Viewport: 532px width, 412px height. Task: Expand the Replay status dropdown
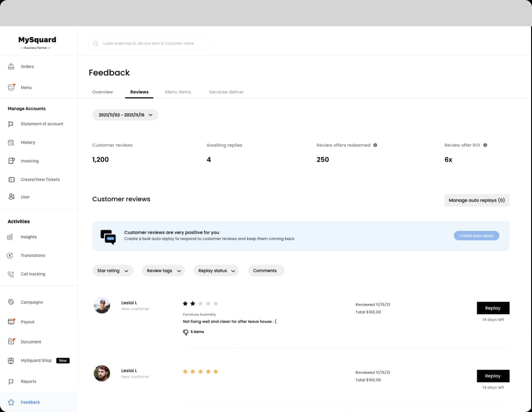click(x=216, y=270)
